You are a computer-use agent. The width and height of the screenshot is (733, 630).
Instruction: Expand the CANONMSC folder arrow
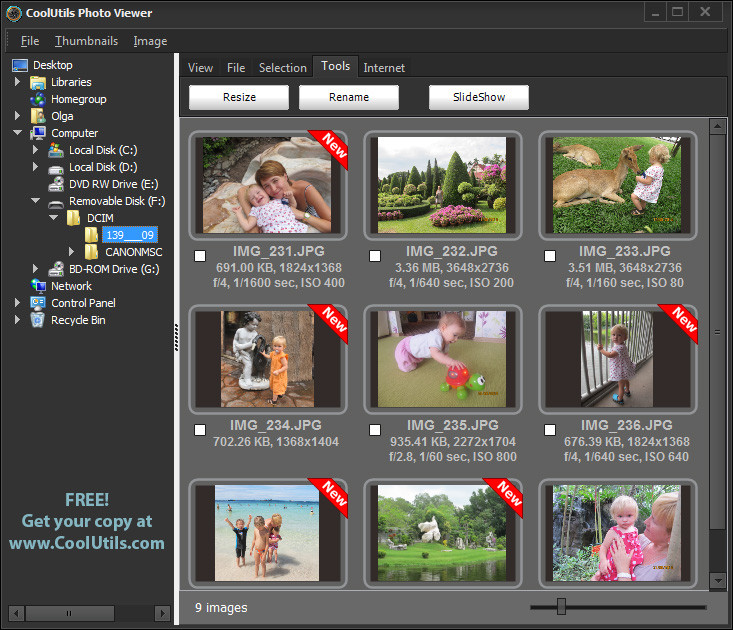[x=71, y=252]
